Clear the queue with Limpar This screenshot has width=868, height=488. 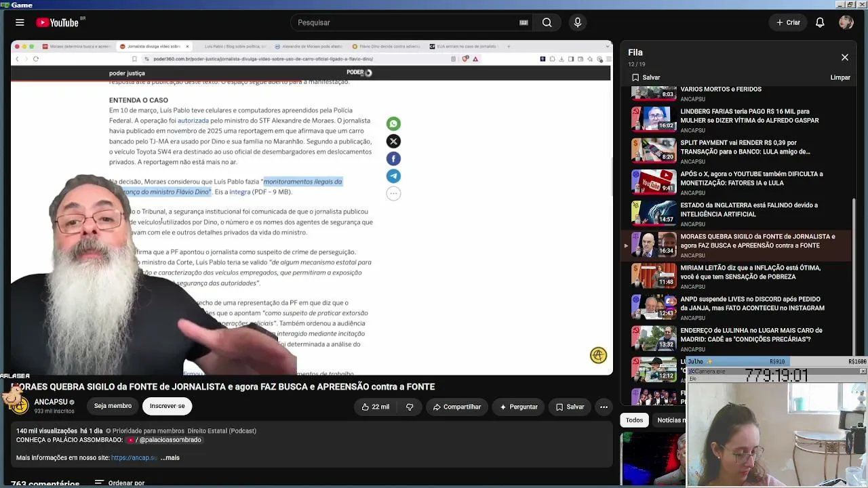(x=840, y=77)
